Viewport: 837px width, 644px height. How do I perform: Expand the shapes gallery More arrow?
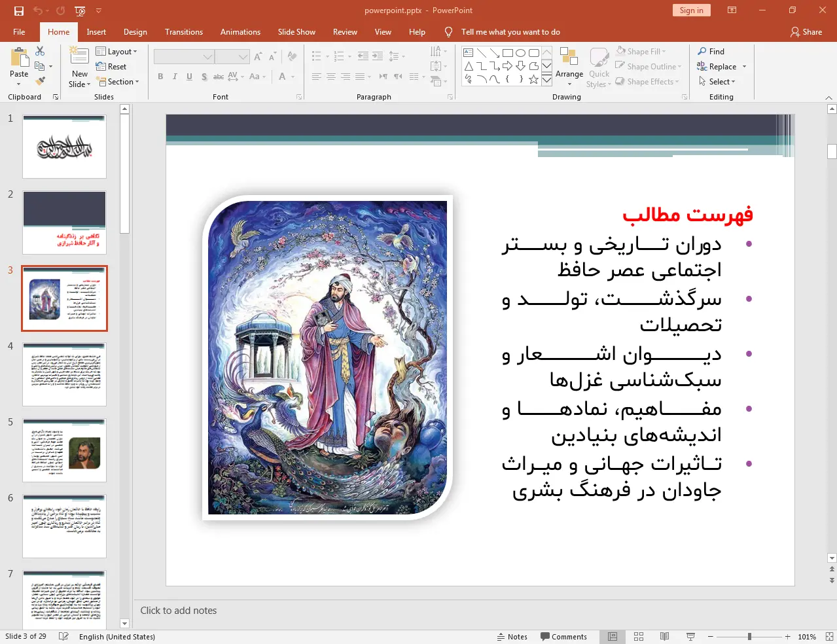[x=546, y=80]
